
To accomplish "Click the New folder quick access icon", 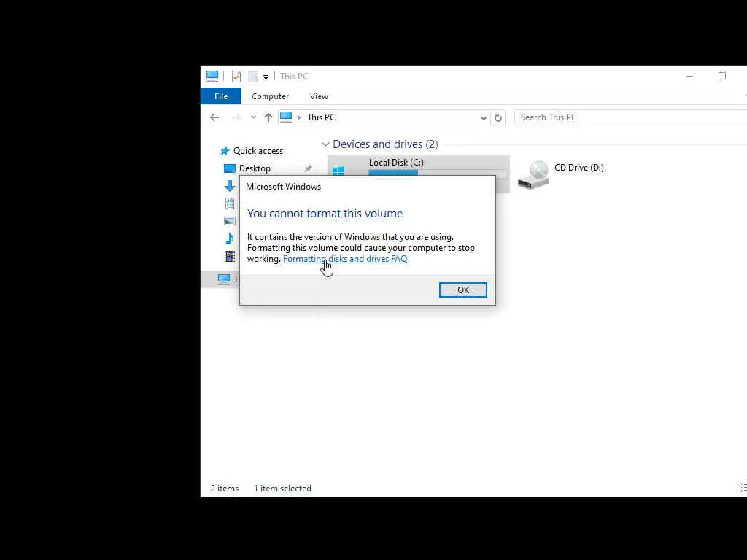I will 252,76.
